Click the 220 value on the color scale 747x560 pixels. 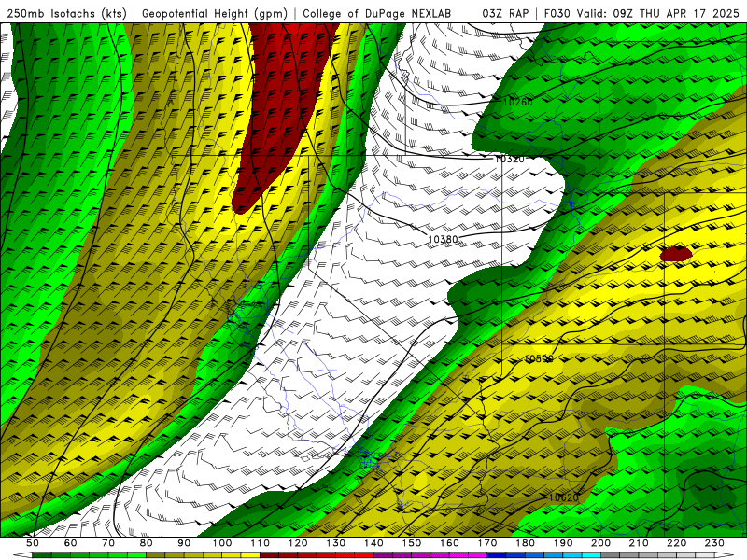[x=676, y=543]
